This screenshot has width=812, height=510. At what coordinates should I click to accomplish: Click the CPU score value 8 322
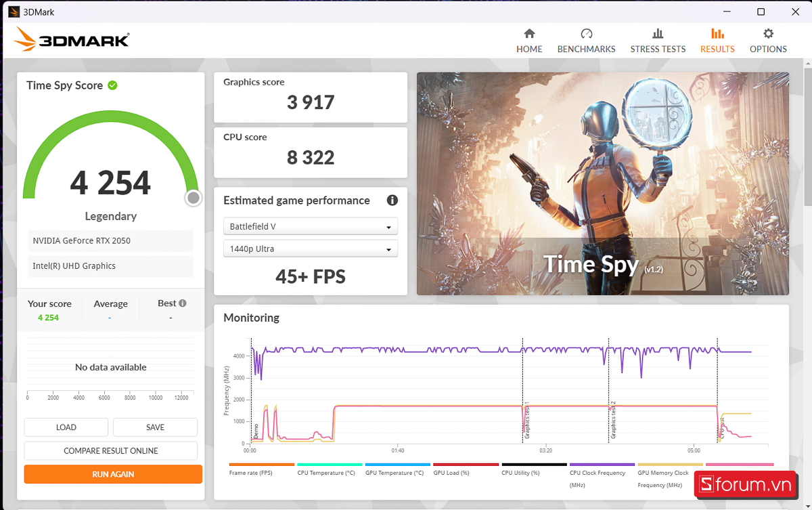point(311,158)
